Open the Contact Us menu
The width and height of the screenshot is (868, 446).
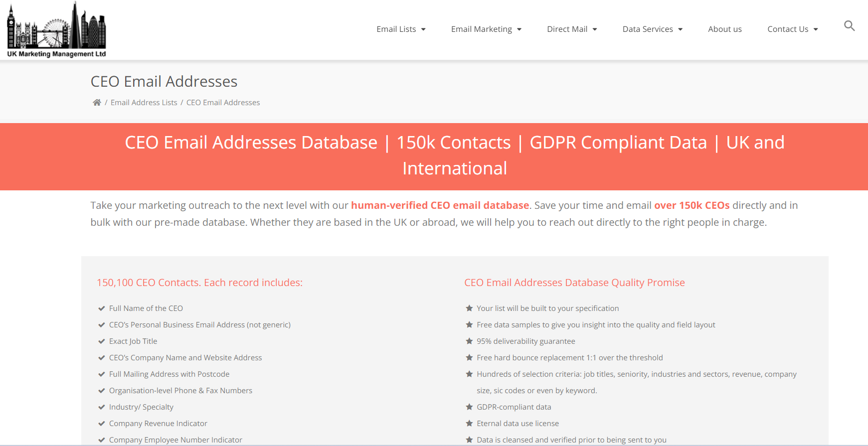coord(788,29)
